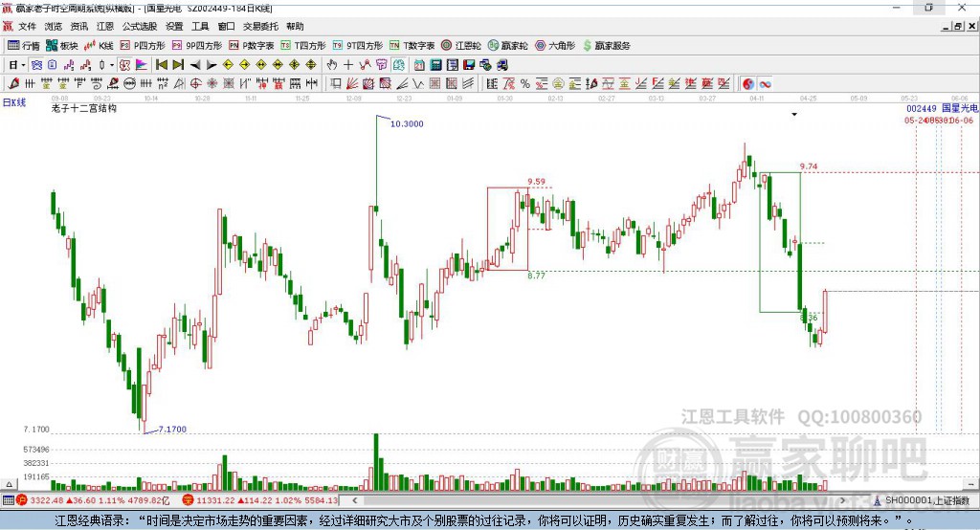The image size is (980, 530).
Task: Select the n² squares tool icon
Action: coord(163,83)
